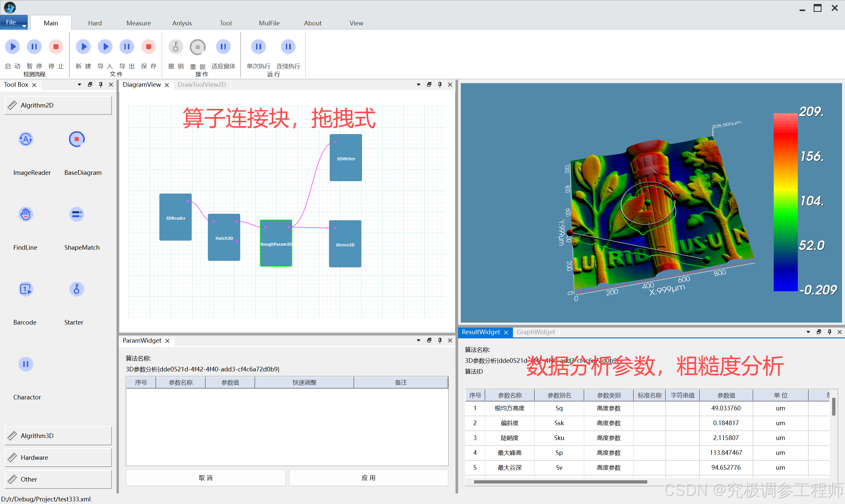Click the 连续执行 continuous run icon

(288, 47)
